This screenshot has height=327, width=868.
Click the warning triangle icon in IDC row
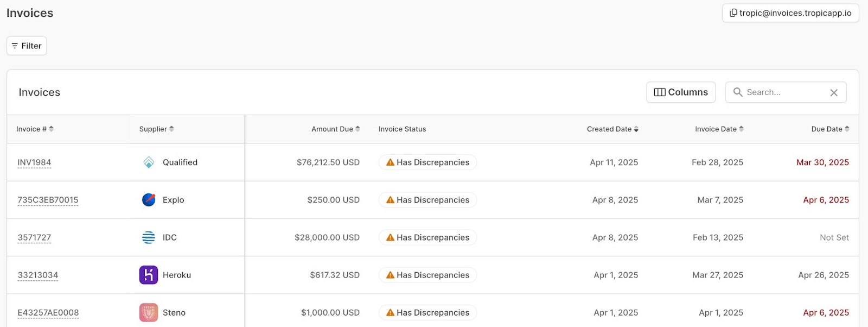(390, 237)
